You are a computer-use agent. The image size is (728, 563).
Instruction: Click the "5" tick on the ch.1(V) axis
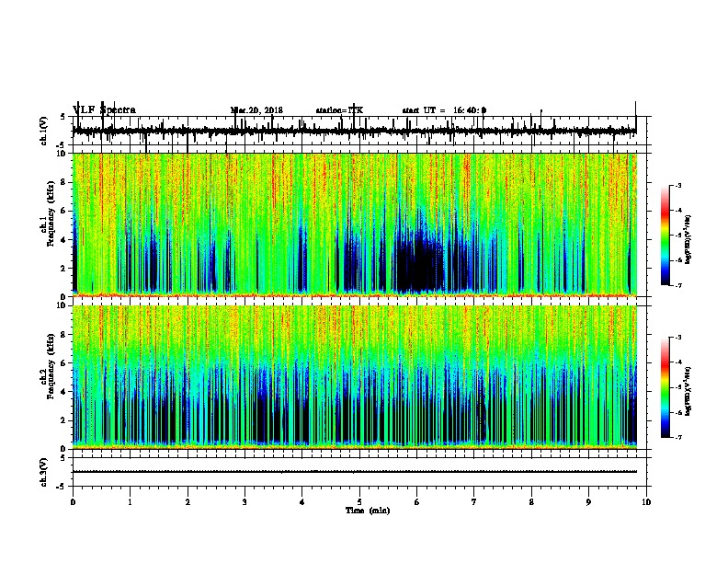[63, 117]
